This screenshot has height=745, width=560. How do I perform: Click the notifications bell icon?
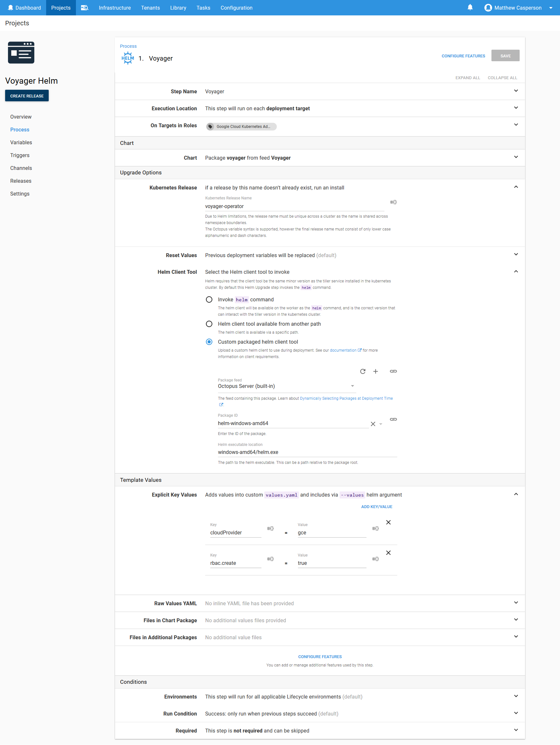pyautogui.click(x=470, y=7)
